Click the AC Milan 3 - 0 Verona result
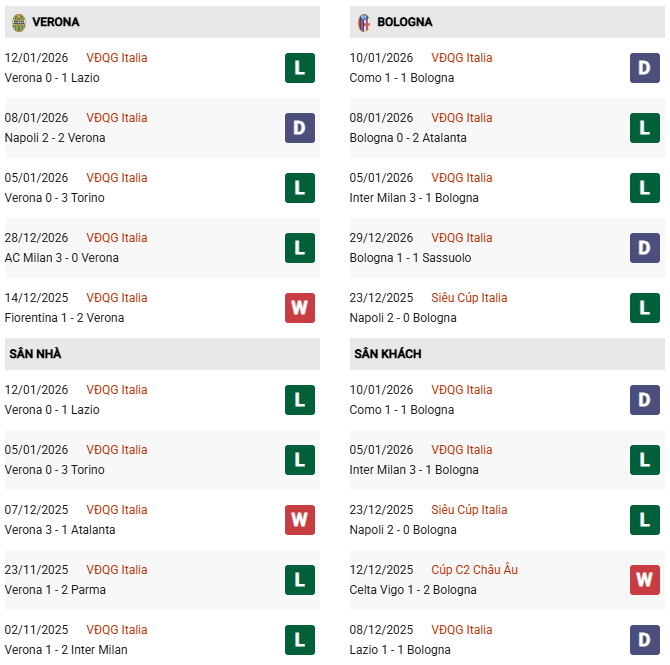Viewport: 670px width, 665px height. (x=61, y=258)
